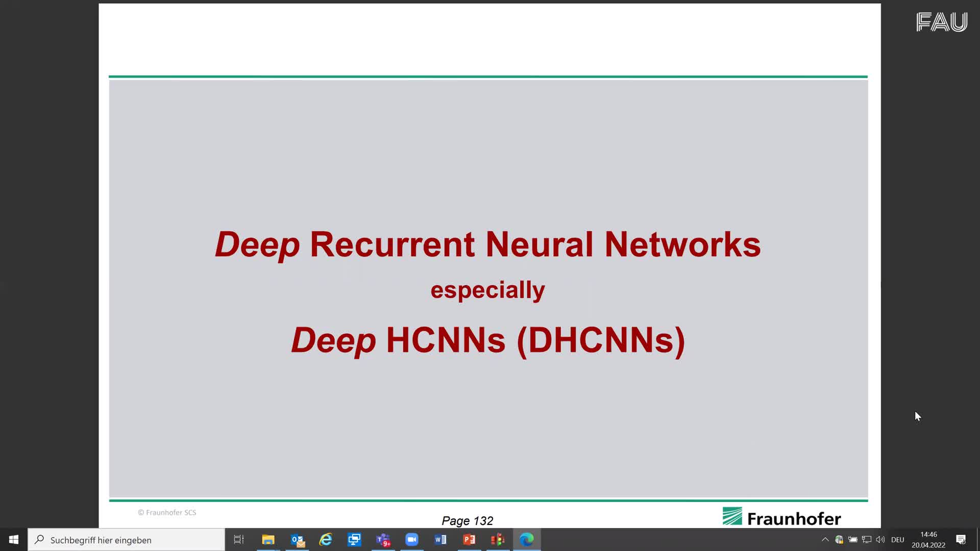Launch Internet Explorer from the taskbar
This screenshot has height=551, width=980.
tap(326, 539)
